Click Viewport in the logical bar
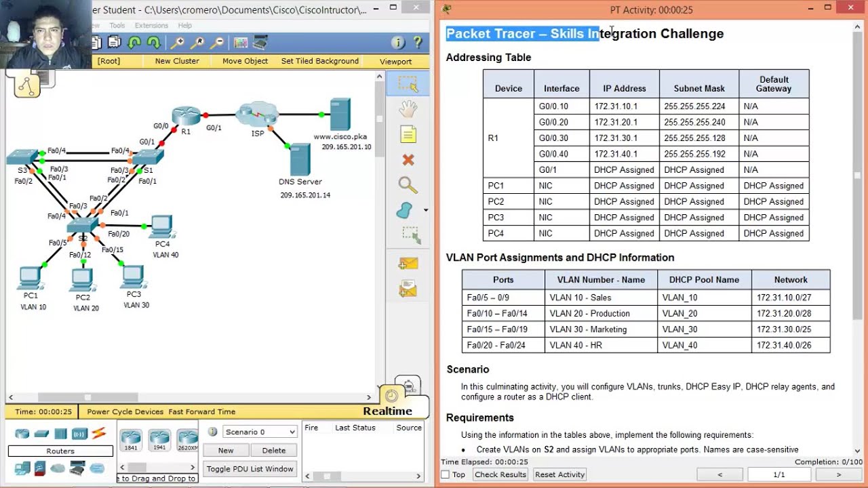Viewport: 868px width, 488px height. tap(395, 61)
